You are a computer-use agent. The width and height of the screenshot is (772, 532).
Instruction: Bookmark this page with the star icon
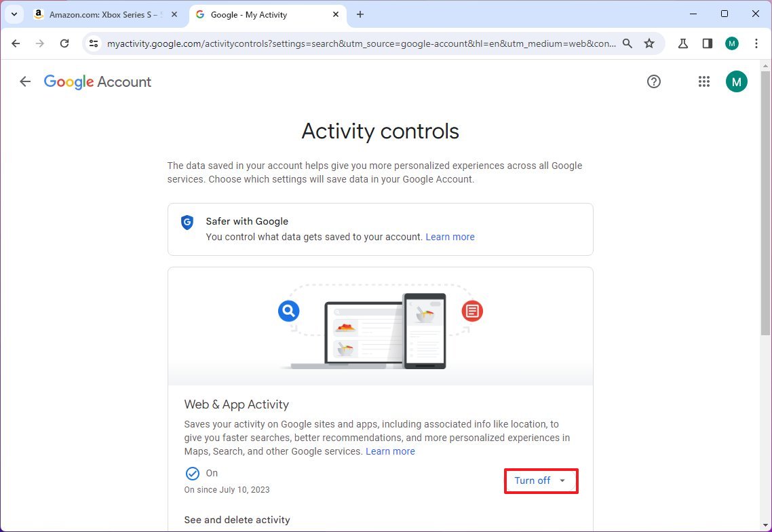pos(649,43)
